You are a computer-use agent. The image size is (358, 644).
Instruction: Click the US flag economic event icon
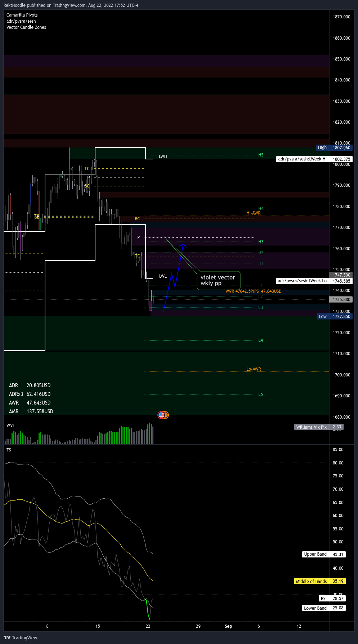pos(162,415)
